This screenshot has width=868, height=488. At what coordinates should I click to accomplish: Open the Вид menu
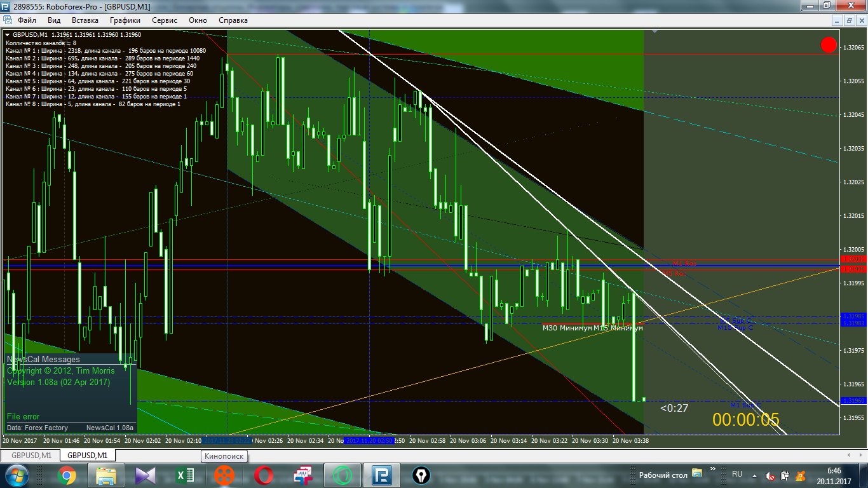coord(54,20)
